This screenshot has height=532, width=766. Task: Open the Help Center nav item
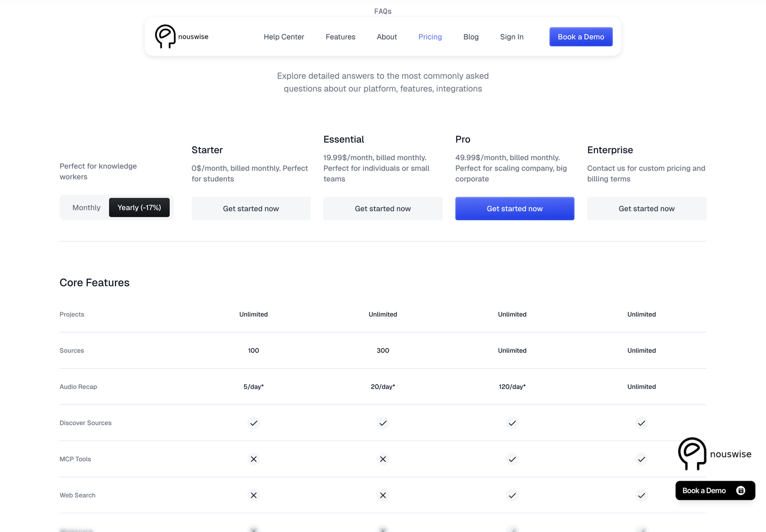284,37
